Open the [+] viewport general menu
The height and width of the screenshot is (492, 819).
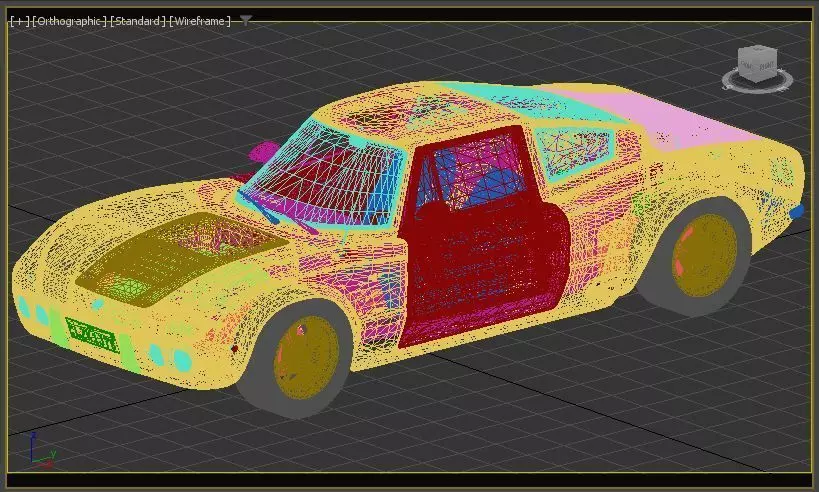[x=19, y=21]
